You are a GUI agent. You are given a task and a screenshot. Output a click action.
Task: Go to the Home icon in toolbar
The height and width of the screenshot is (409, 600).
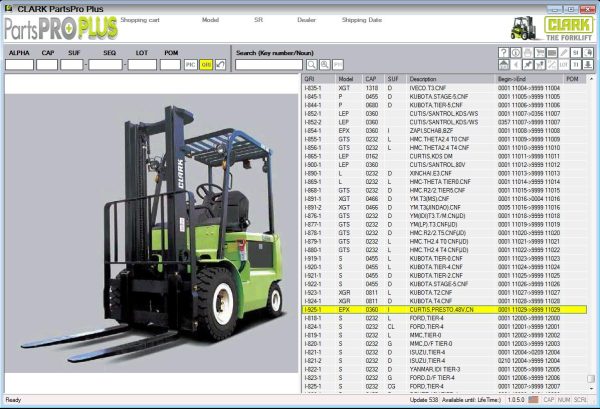pos(504,65)
